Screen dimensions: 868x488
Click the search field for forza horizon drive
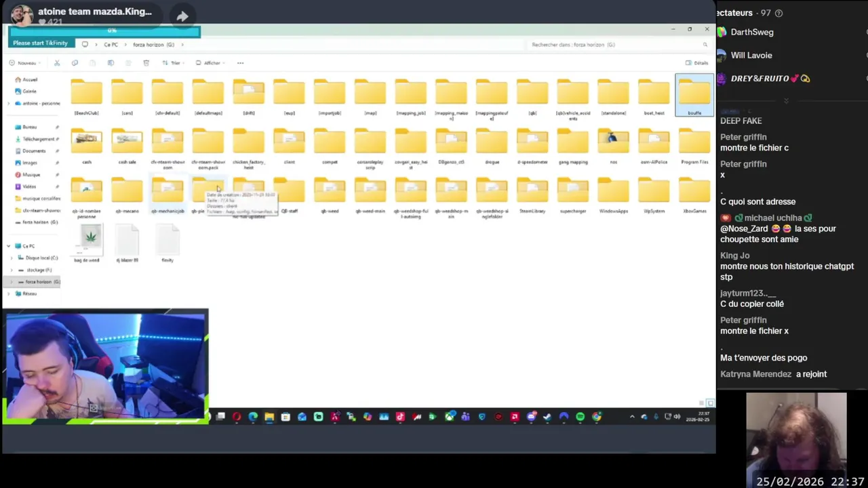pyautogui.click(x=618, y=45)
